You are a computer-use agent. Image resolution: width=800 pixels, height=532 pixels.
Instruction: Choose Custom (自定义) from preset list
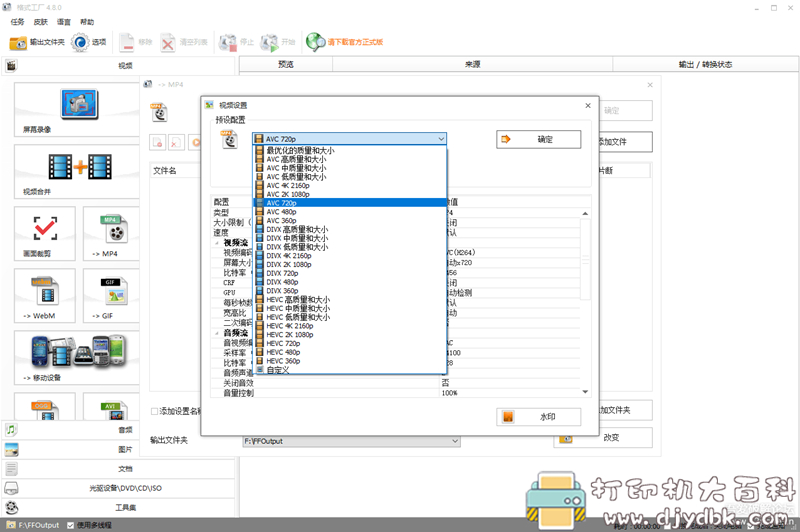point(350,370)
